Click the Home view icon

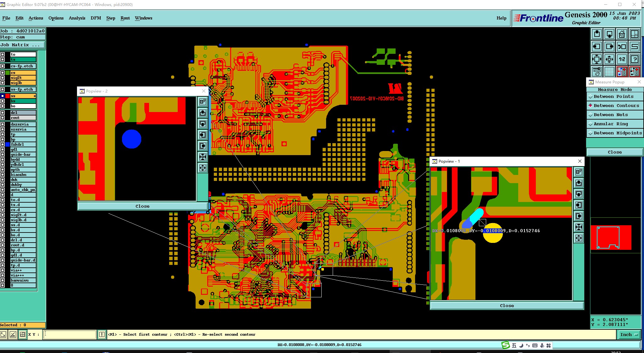pyautogui.click(x=622, y=34)
